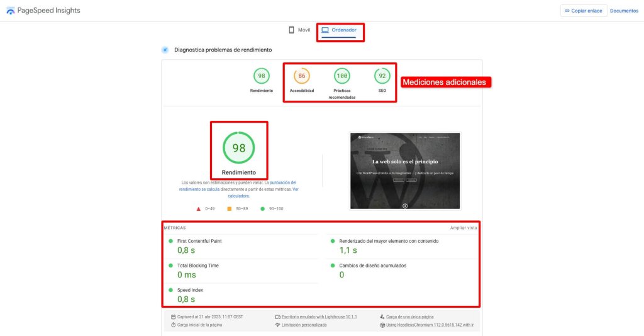Click the link chain icon in Copiar enlace
644x336 pixels.
pyautogui.click(x=567, y=11)
